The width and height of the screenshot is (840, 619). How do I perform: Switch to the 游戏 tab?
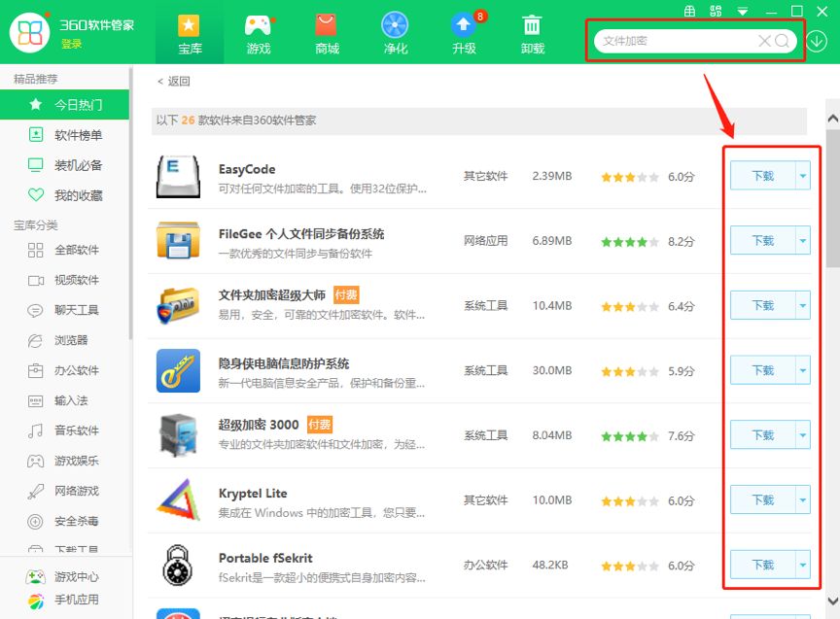point(258,30)
